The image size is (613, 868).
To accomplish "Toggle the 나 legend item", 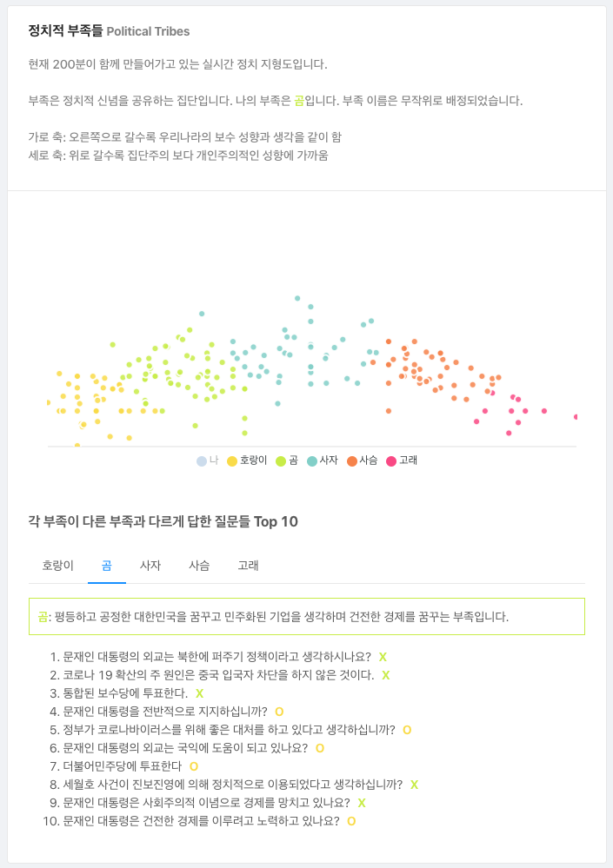I will (x=208, y=461).
